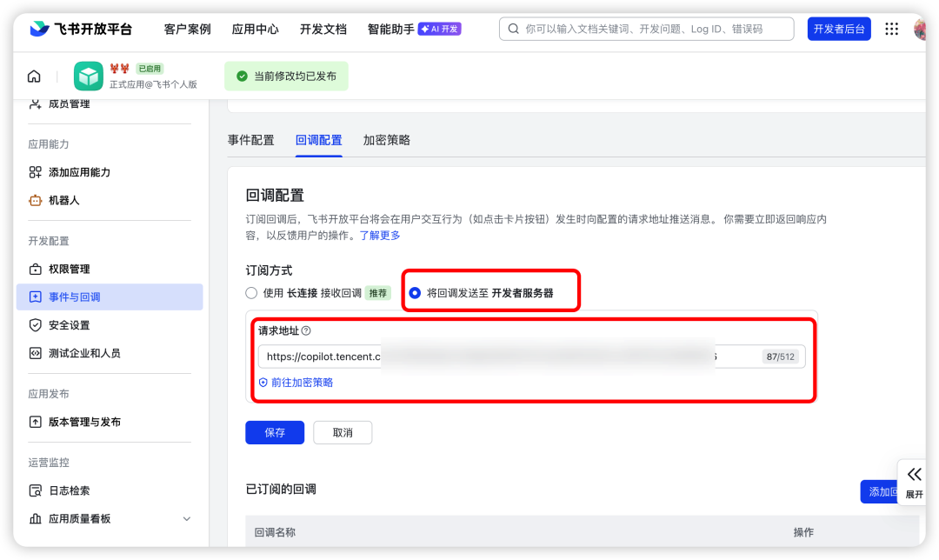939x560 pixels.
Task: Click the home icon in the header
Action: click(x=34, y=77)
